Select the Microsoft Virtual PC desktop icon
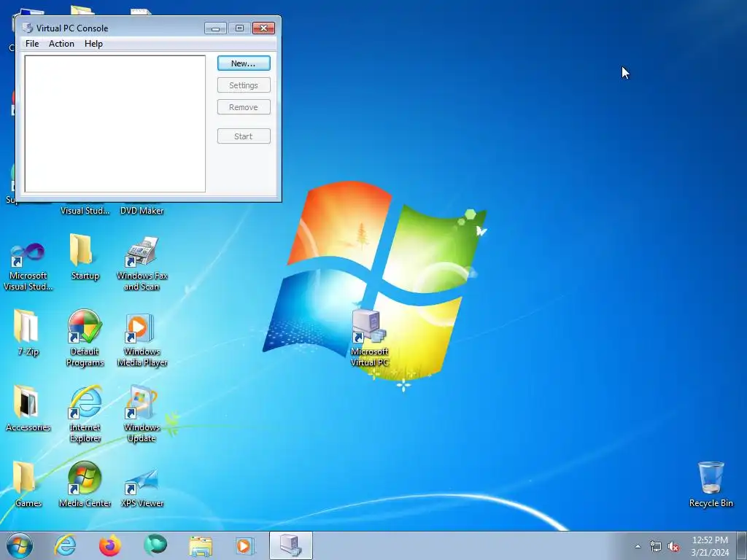This screenshot has height=560, width=747. point(369,338)
